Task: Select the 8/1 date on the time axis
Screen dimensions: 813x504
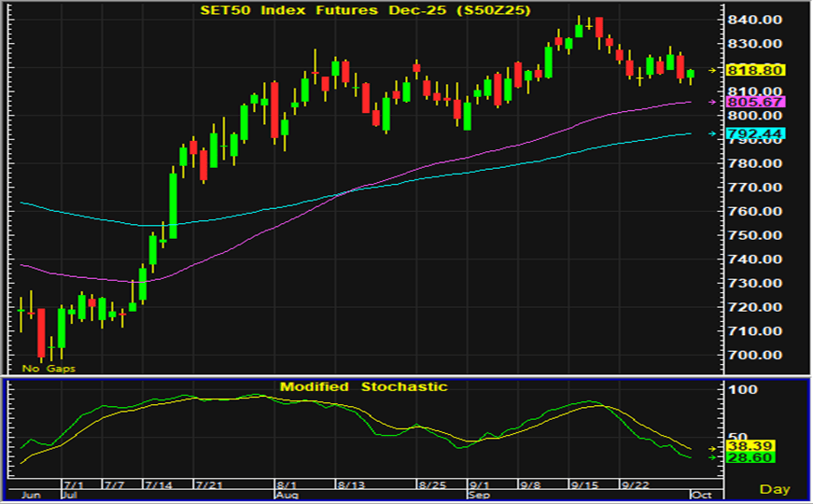Action: (x=287, y=486)
